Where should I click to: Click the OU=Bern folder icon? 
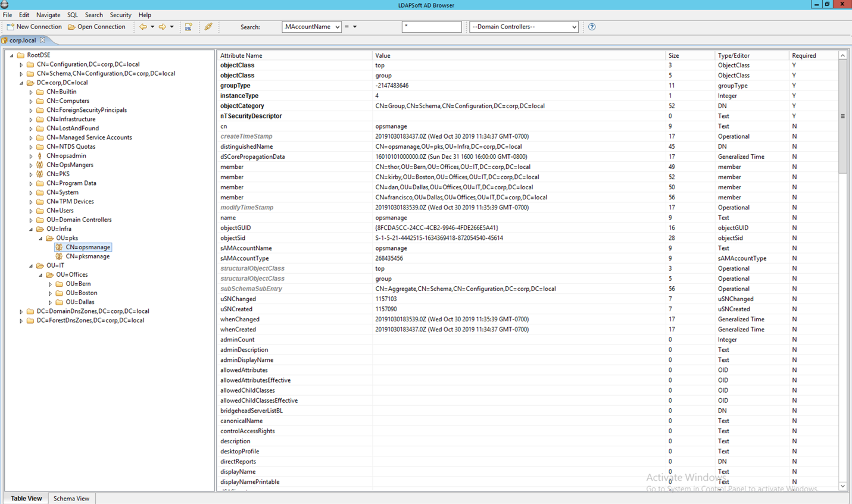pos(59,284)
